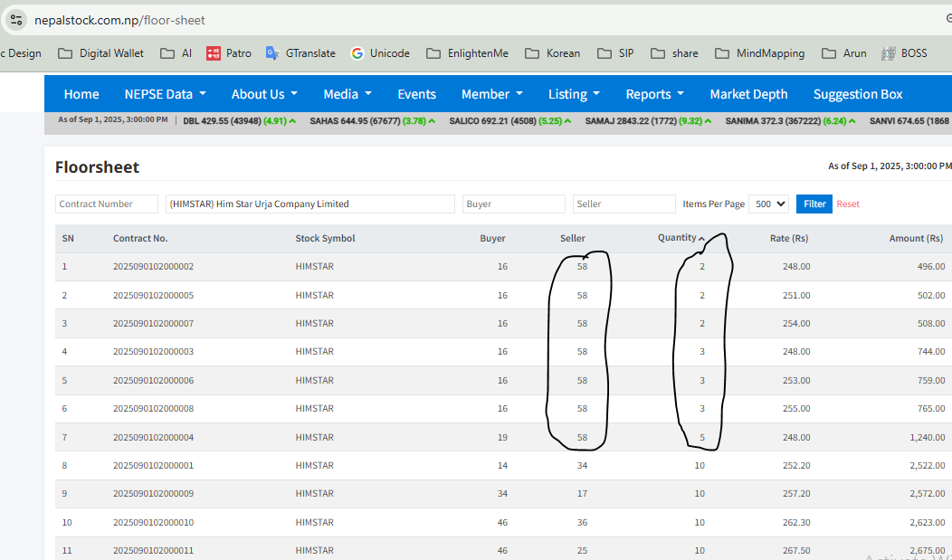The image size is (952, 560).
Task: Sort by Stock Symbol column header
Action: (x=325, y=239)
